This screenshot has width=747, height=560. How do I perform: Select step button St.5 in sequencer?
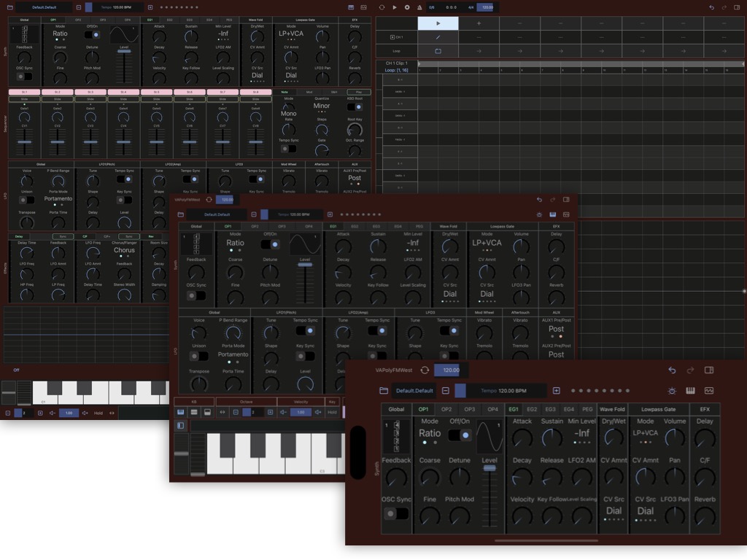(x=157, y=92)
